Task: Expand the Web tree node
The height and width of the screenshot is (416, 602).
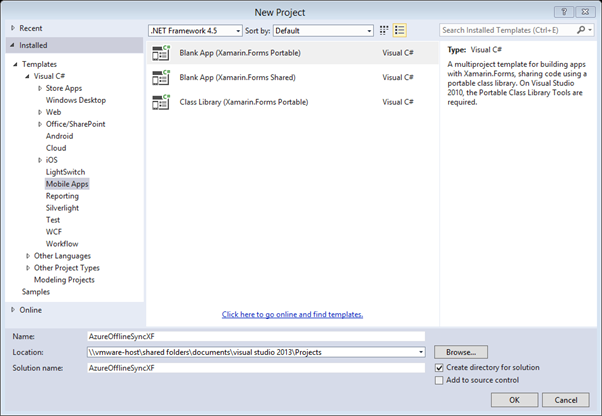Action: point(40,112)
